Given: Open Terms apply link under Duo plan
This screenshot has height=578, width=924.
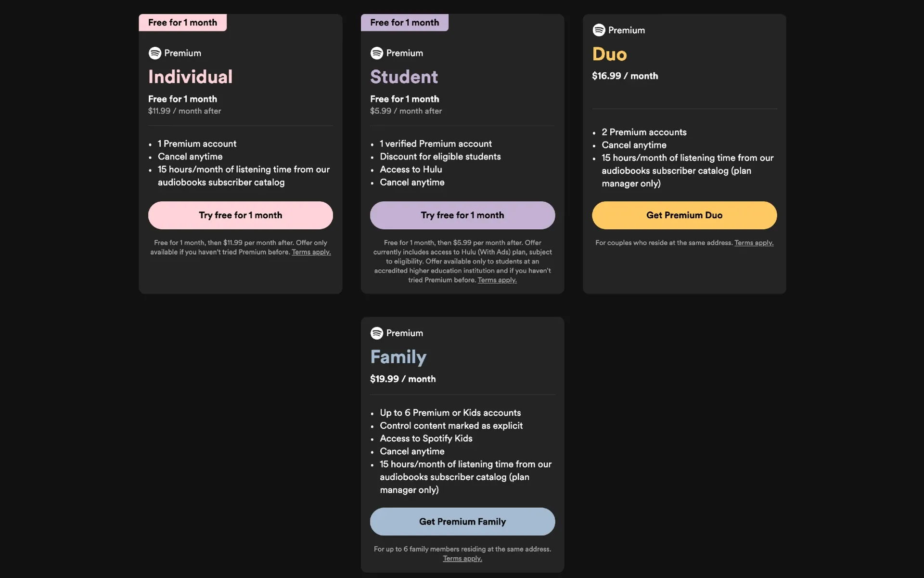Looking at the screenshot, I should pos(754,243).
